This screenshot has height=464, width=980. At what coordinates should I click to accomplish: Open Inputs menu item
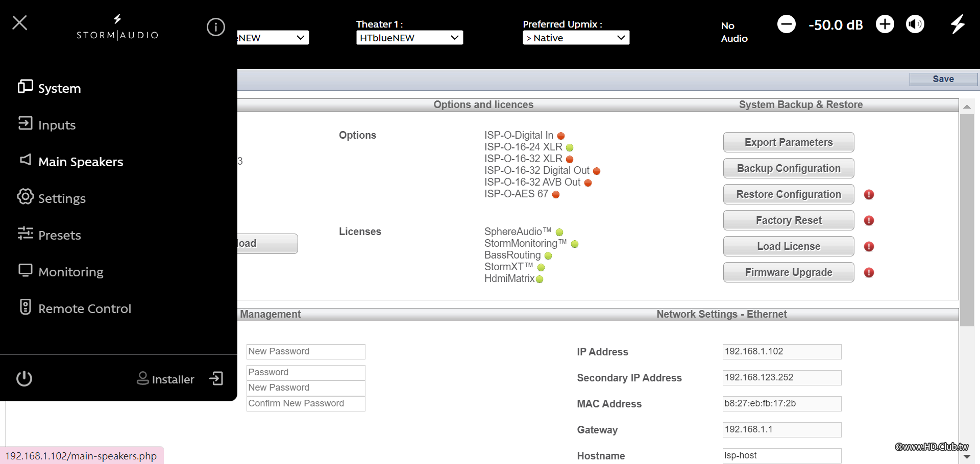tap(57, 125)
